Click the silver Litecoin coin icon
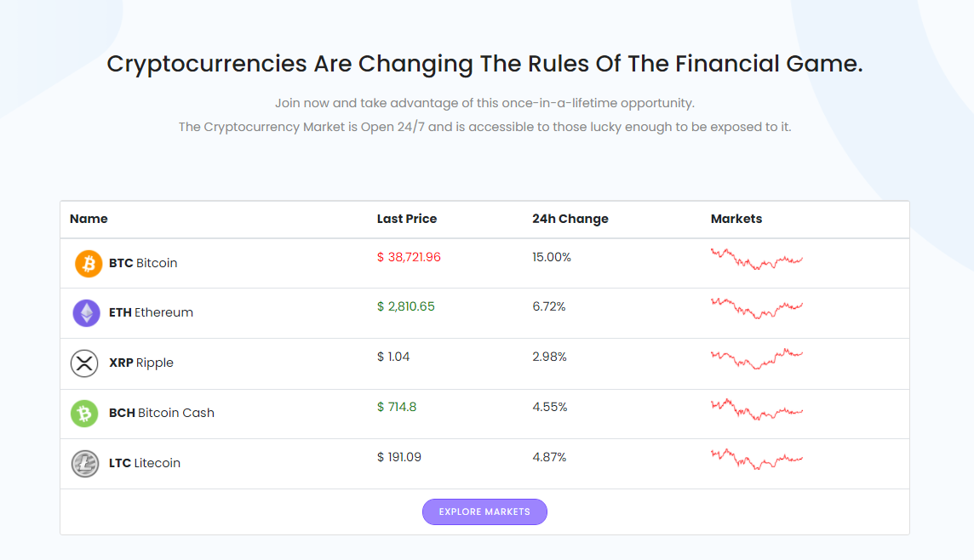Viewport: 974px width, 560px height. coord(85,463)
